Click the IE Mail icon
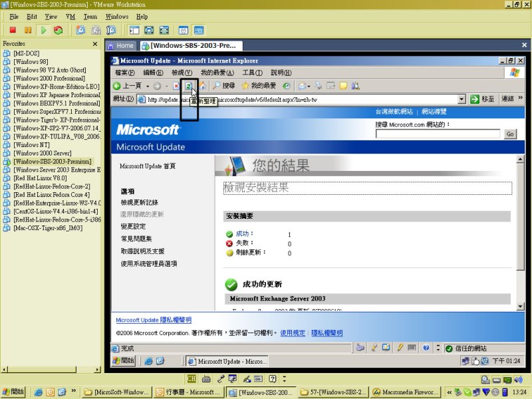The height and width of the screenshot is (399, 532). (x=302, y=86)
